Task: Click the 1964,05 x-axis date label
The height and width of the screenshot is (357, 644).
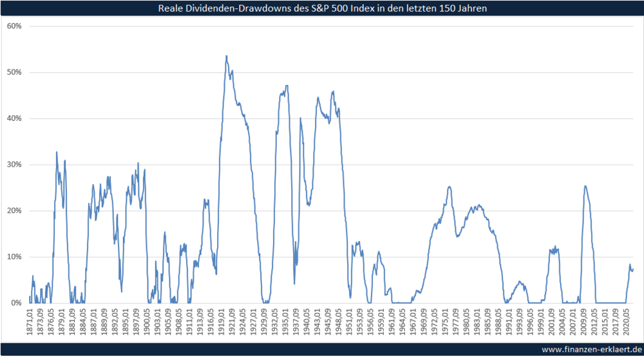Action: tap(403, 322)
